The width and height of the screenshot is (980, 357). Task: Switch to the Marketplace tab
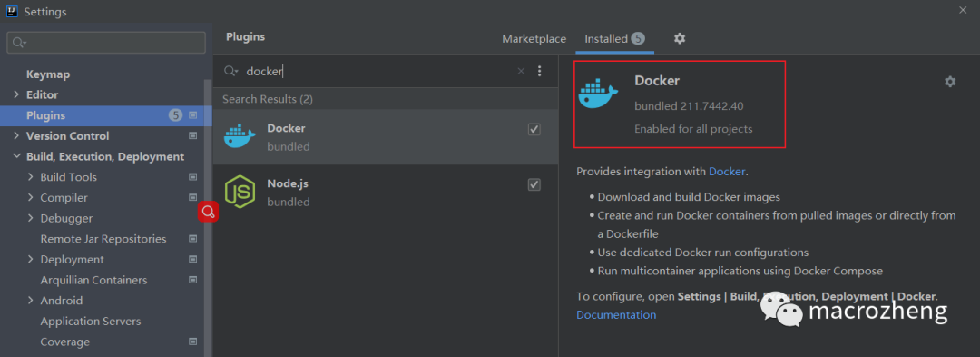pos(534,39)
